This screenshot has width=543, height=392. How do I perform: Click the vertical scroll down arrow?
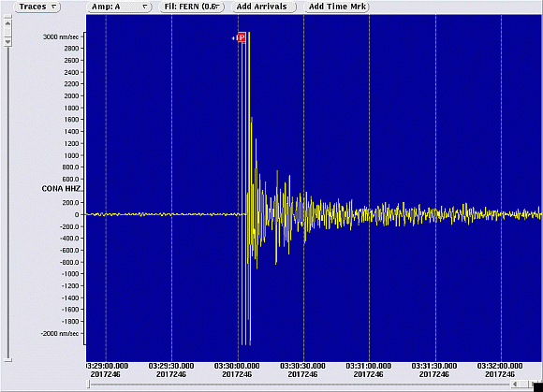click(7, 42)
